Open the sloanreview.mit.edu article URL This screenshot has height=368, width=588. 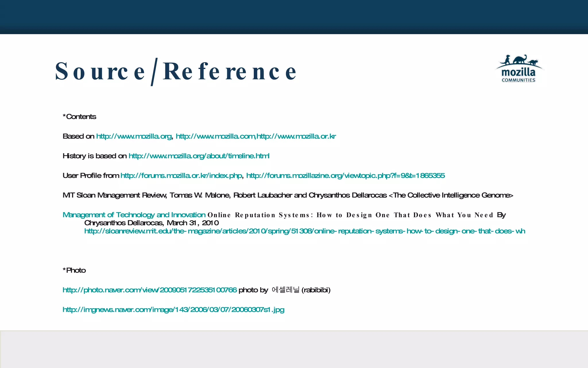305,231
